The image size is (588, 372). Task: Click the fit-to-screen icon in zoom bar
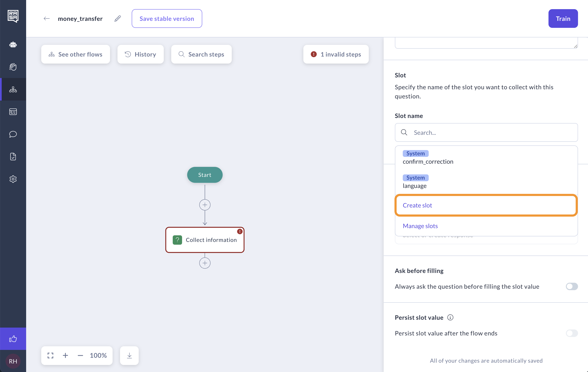coord(51,355)
